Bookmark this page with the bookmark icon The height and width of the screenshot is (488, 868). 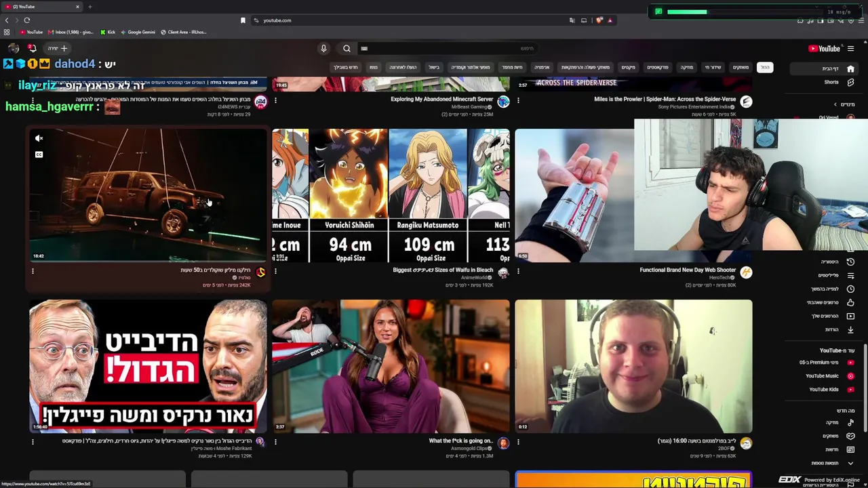[x=243, y=20]
